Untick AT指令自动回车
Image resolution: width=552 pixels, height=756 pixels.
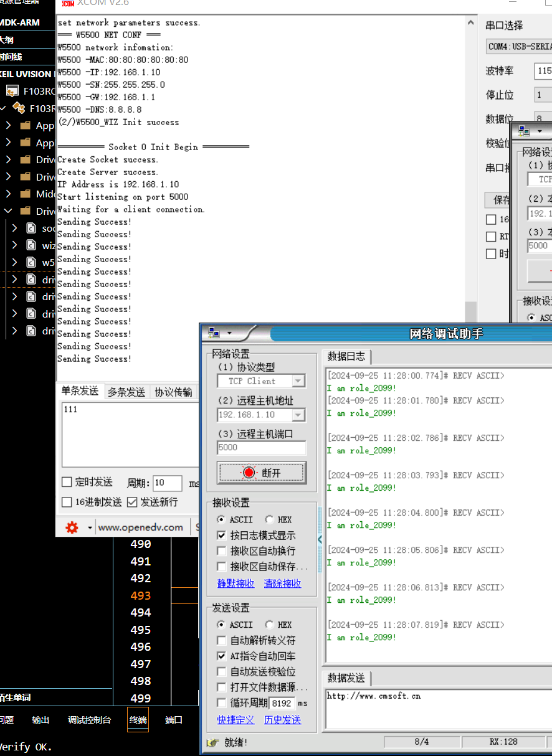click(x=221, y=656)
